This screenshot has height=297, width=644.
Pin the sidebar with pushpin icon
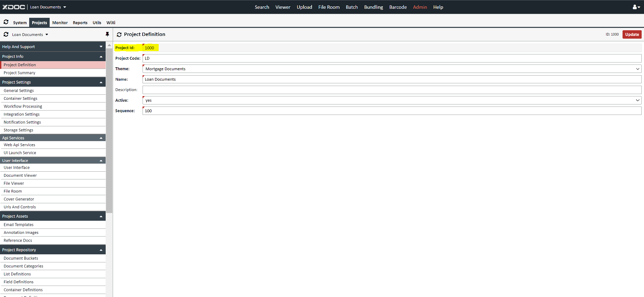pos(107,34)
